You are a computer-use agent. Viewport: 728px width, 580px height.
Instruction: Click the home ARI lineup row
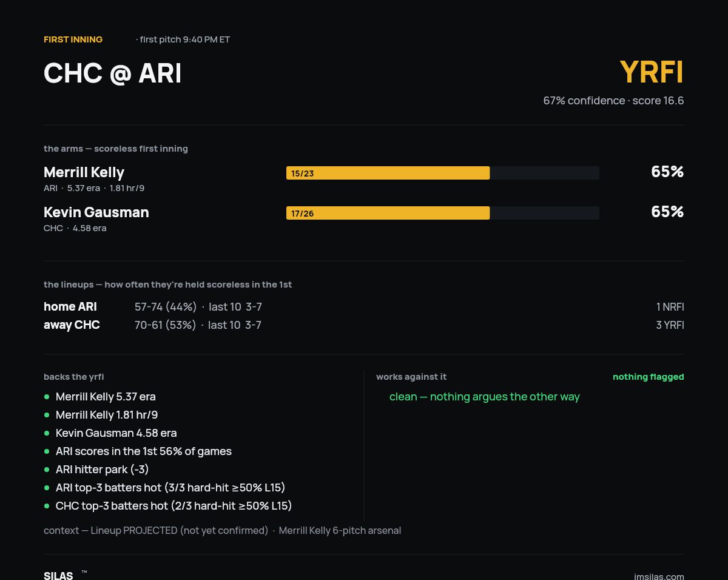click(364, 307)
